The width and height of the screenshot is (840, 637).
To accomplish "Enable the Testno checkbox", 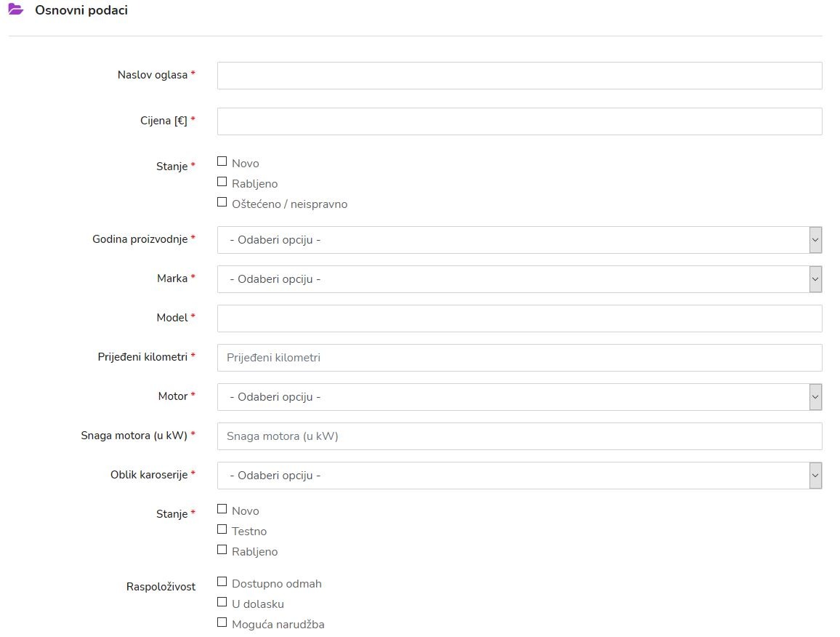I will tap(222, 529).
